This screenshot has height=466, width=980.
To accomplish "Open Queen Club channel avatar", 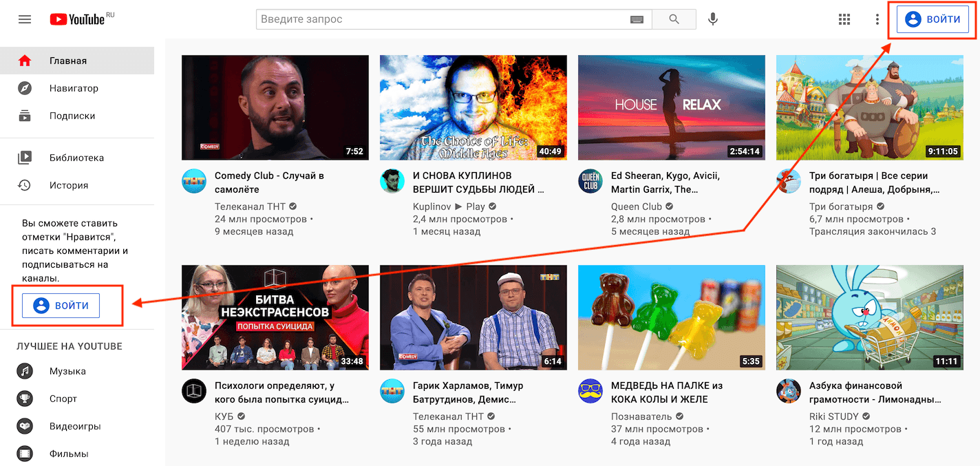I will tap(590, 181).
